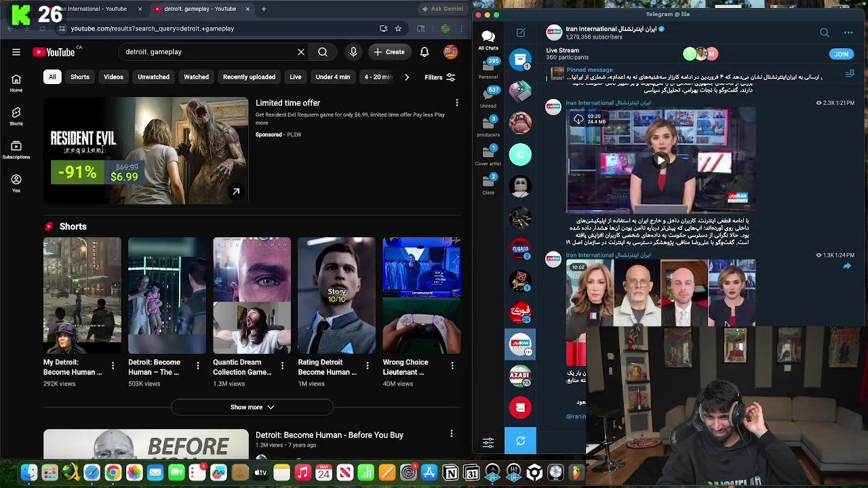The image size is (868, 488).
Task: Click blue refresh icon in Telegram
Action: [x=520, y=441]
